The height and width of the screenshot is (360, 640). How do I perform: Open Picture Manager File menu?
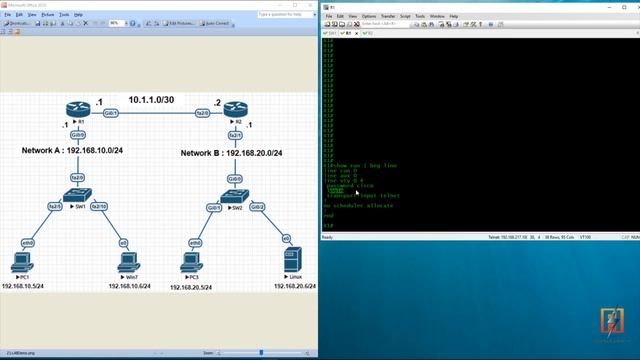(x=7, y=15)
